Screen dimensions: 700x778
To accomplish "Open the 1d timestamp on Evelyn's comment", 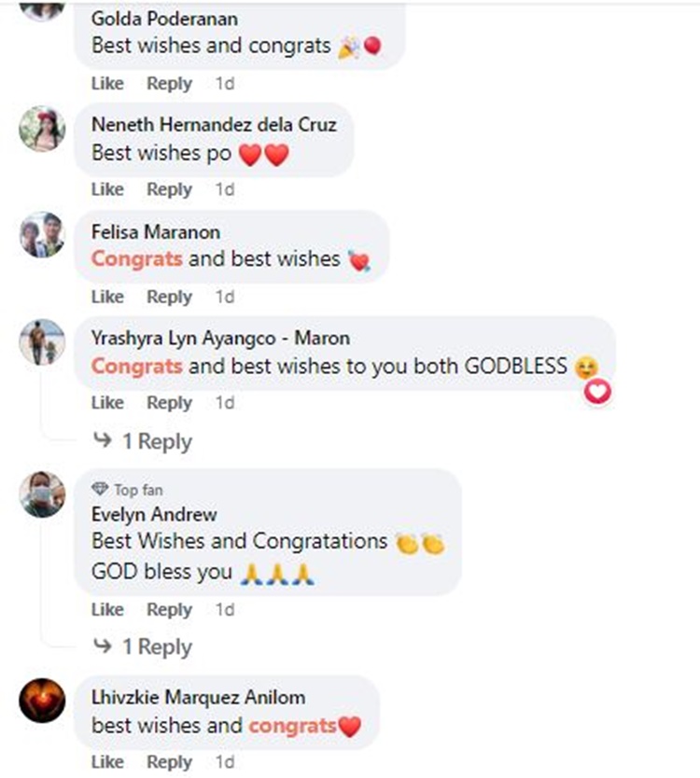I will 224,609.
